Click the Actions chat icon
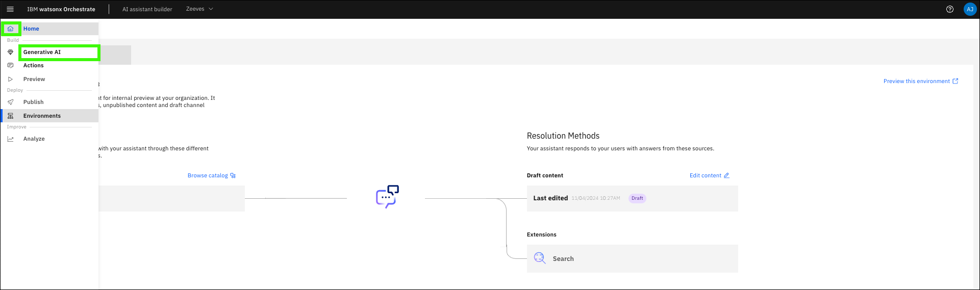980x290 pixels. 10,65
